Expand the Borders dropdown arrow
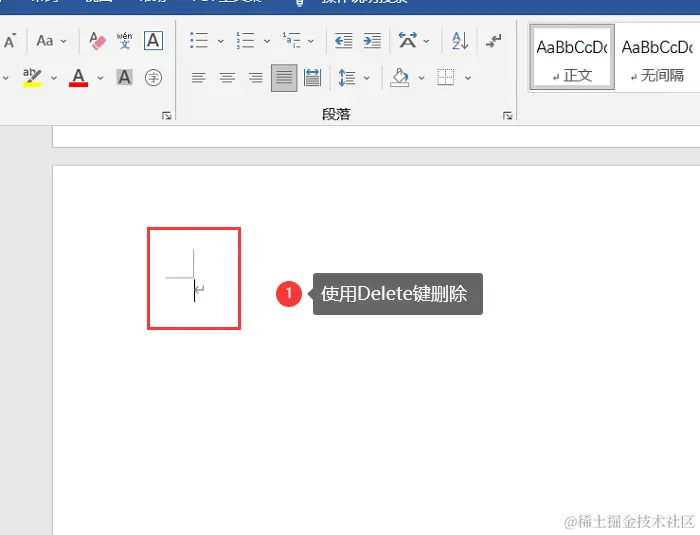 pos(468,78)
